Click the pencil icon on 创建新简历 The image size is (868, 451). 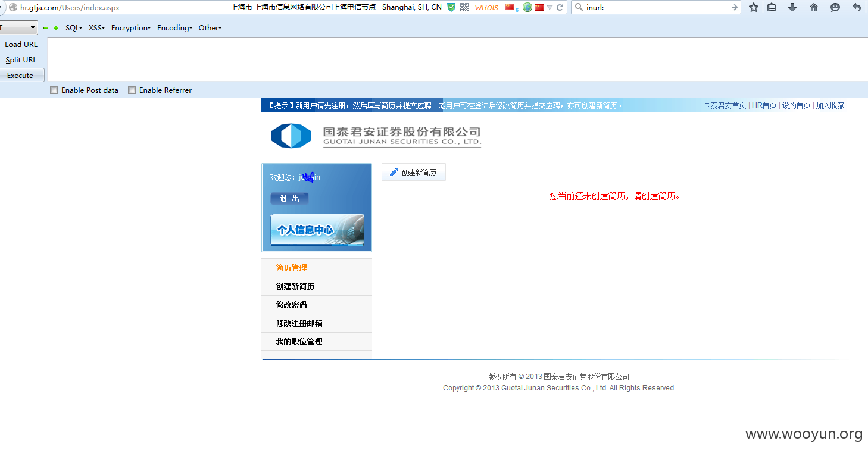pyautogui.click(x=394, y=172)
